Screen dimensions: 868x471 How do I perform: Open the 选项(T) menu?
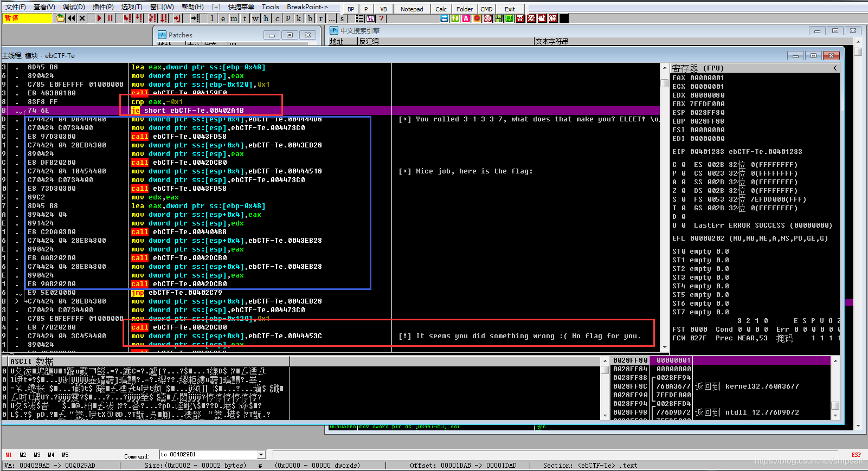(132, 7)
